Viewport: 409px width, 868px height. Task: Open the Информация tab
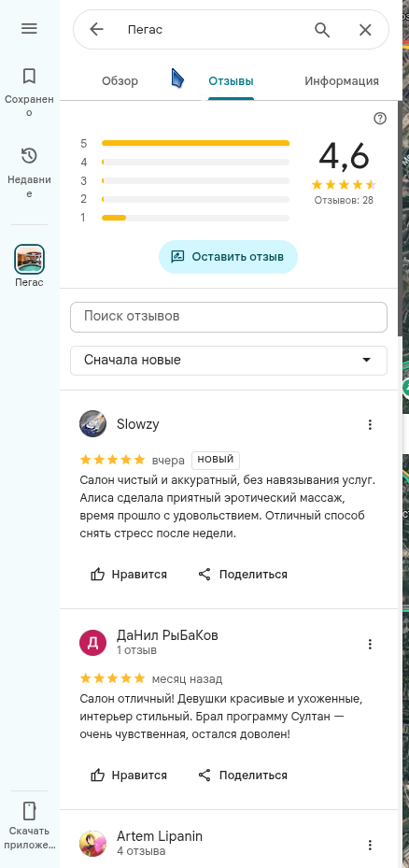point(342,81)
